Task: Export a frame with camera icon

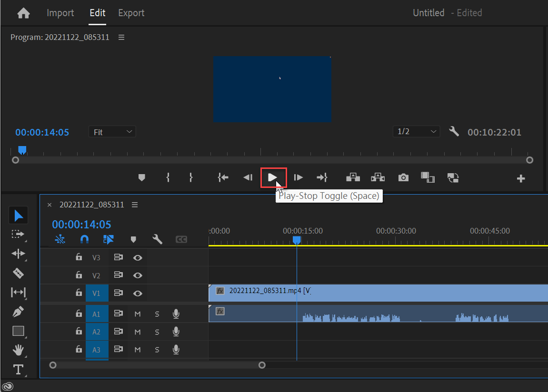Action: click(403, 177)
